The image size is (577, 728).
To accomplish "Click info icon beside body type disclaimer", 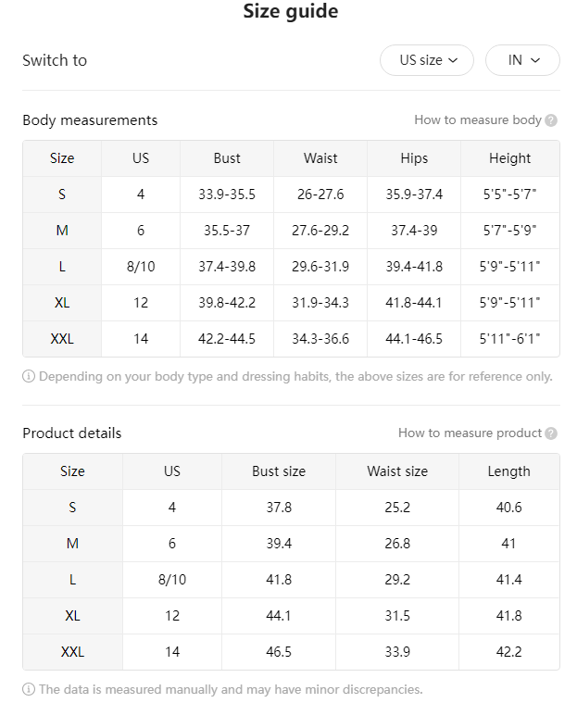I will (x=29, y=376).
